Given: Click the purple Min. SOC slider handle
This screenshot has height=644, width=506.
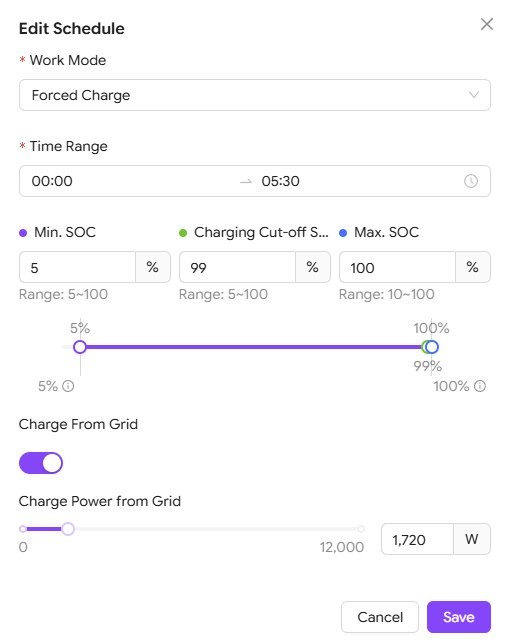Looking at the screenshot, I should click(x=80, y=347).
